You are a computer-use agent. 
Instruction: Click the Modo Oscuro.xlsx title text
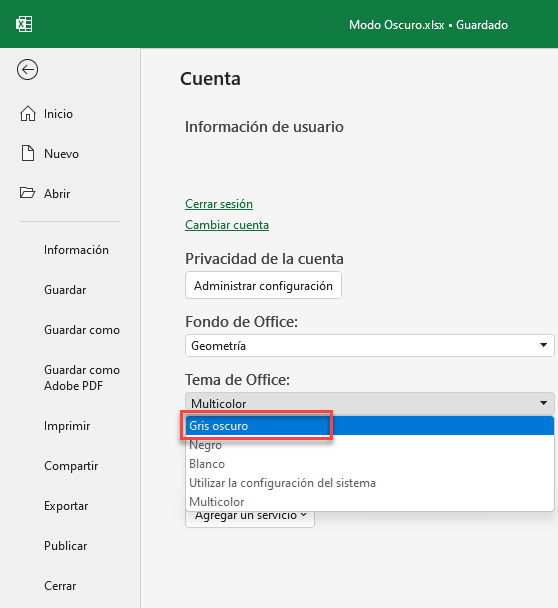[397, 25]
